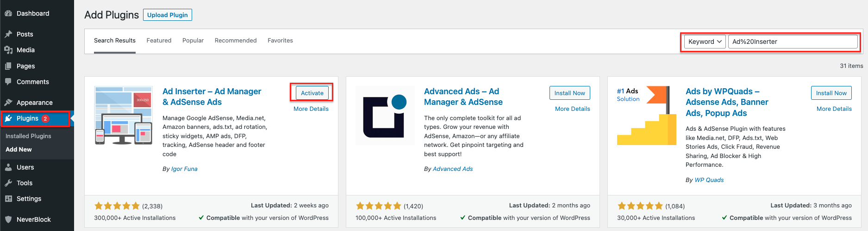
Task: Open the NeverBlock menu item
Action: tap(37, 219)
